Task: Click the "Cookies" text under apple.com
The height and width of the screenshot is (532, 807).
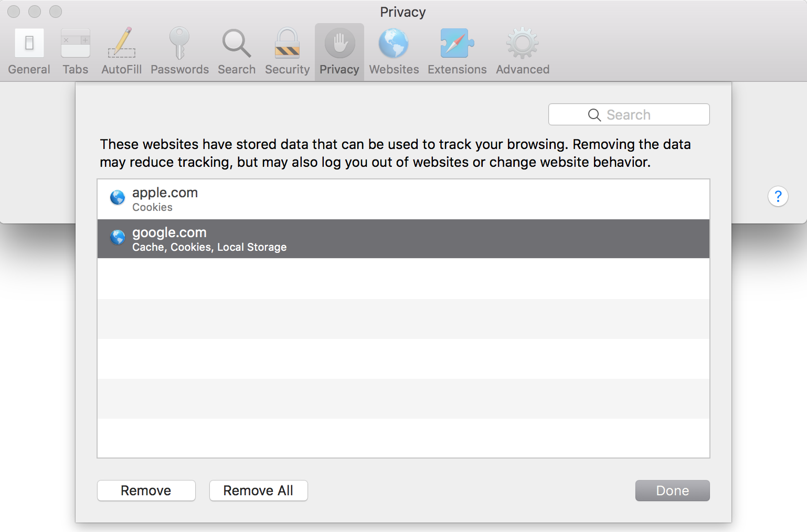Action: point(152,207)
